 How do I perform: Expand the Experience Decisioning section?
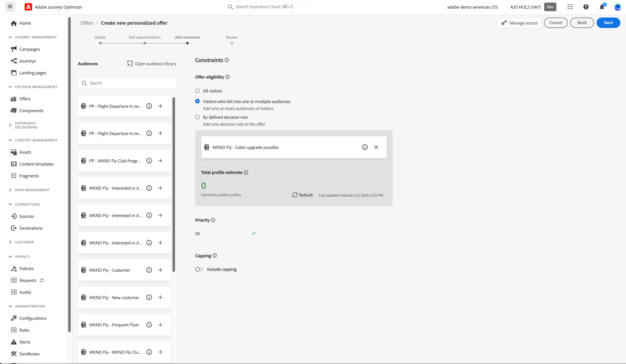10,125
